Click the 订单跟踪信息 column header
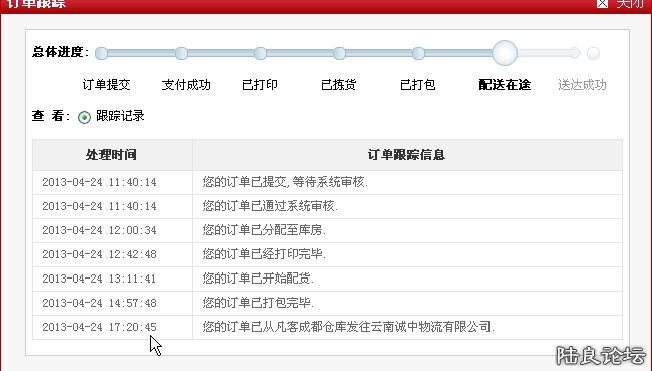This screenshot has width=652, height=371. pyautogui.click(x=407, y=155)
